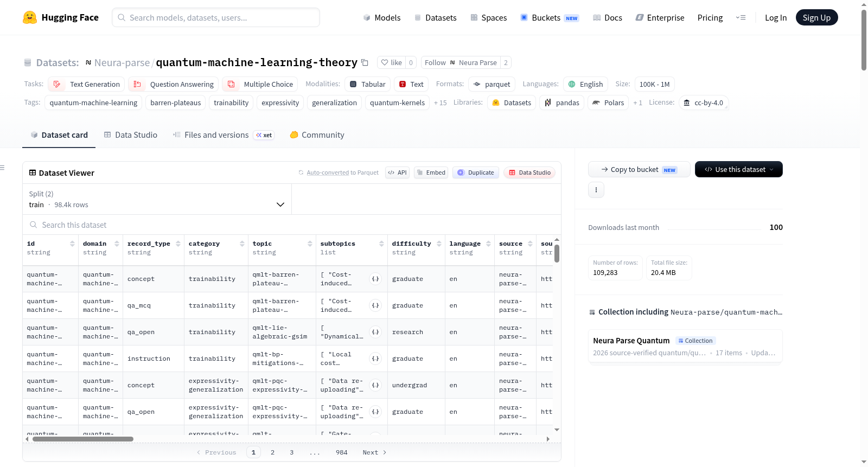Viewport: 868px width, 467px height.
Task: Open Enterprise in top navigation
Action: tap(660, 17)
